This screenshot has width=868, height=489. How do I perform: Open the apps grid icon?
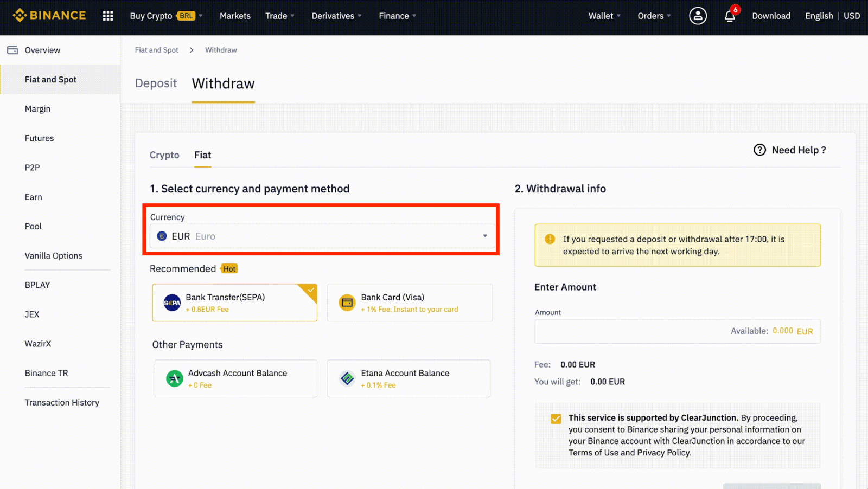pyautogui.click(x=107, y=16)
